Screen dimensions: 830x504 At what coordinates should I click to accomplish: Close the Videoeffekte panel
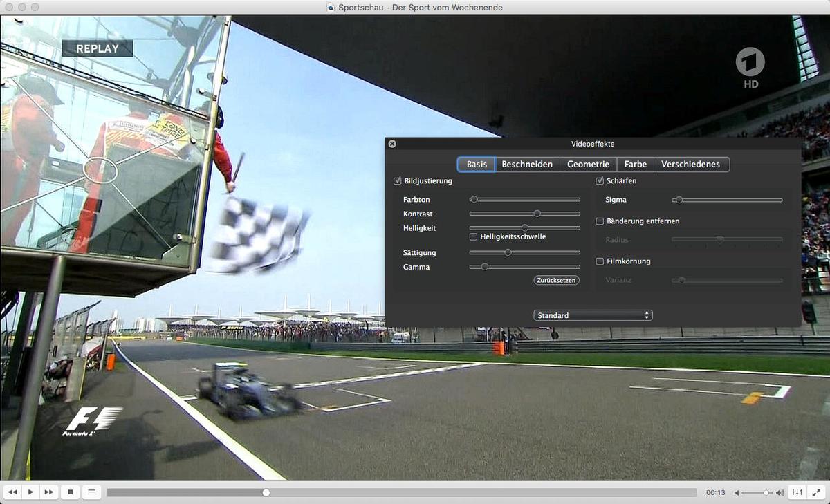click(x=392, y=144)
